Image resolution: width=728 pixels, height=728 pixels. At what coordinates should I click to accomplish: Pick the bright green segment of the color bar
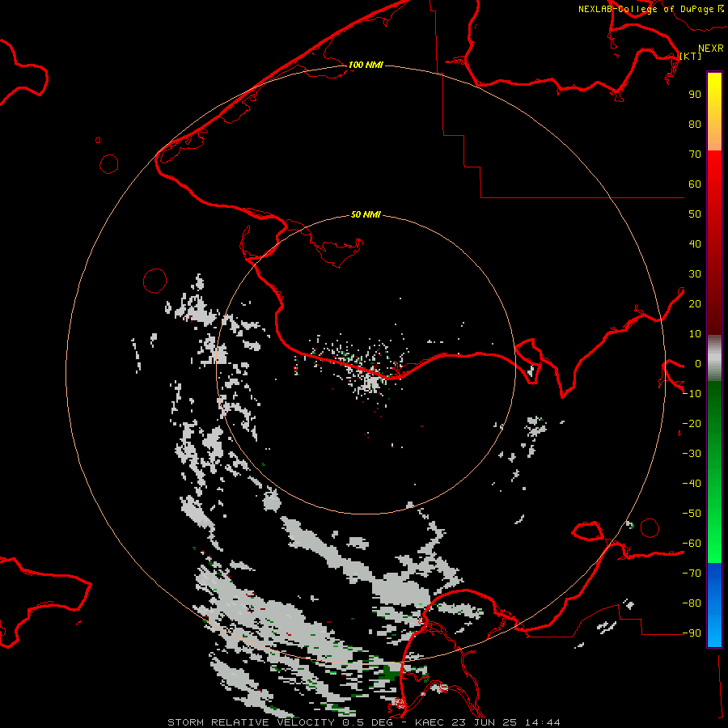[714, 472]
